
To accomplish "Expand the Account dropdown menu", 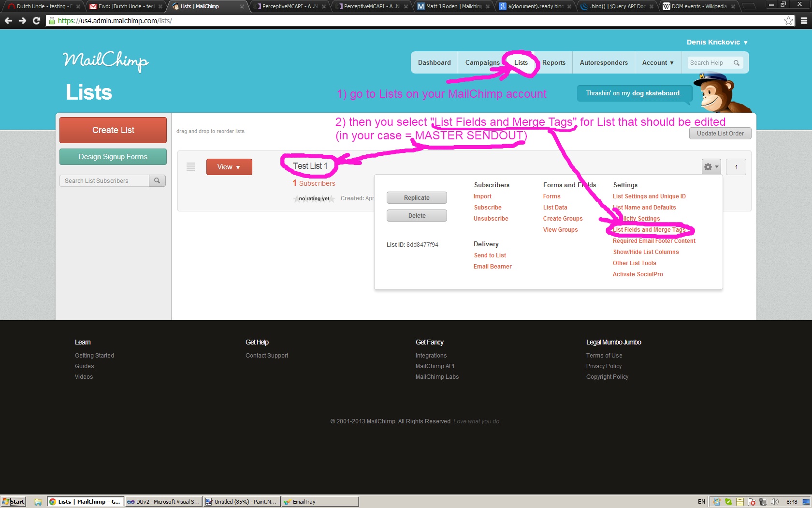I will tap(657, 63).
